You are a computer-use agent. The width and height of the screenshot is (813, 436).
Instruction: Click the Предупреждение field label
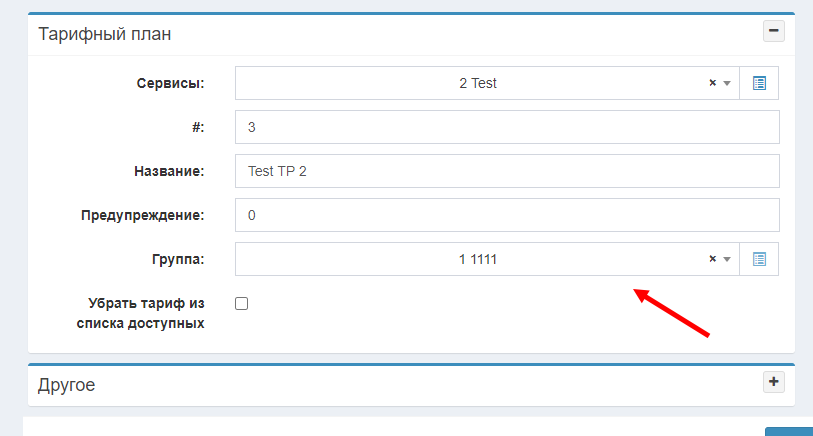[x=143, y=215]
